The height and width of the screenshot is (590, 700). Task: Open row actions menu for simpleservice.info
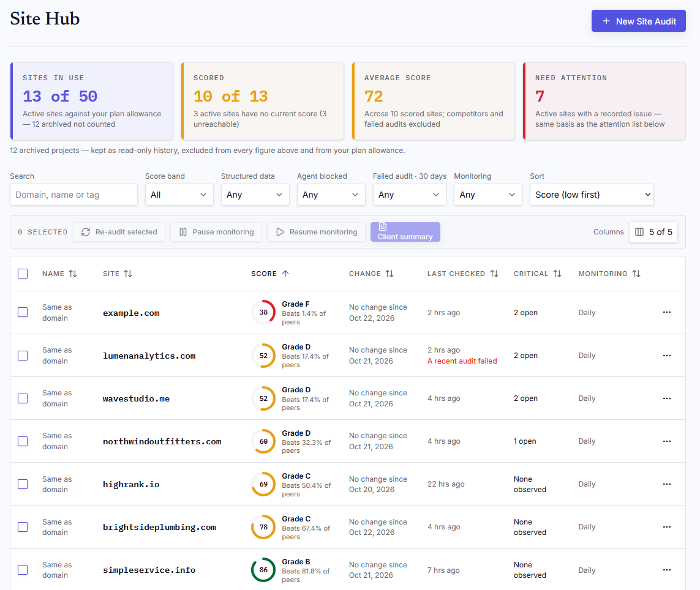click(x=666, y=570)
